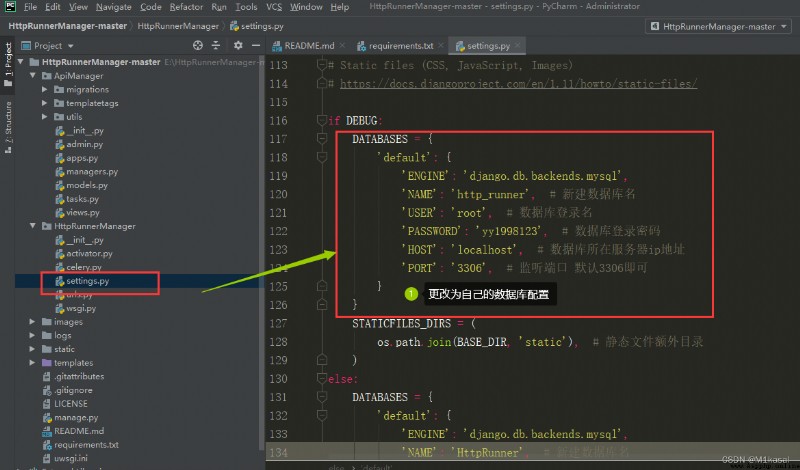The height and width of the screenshot is (470, 800).
Task: Expand the images folder
Action: (x=33, y=322)
